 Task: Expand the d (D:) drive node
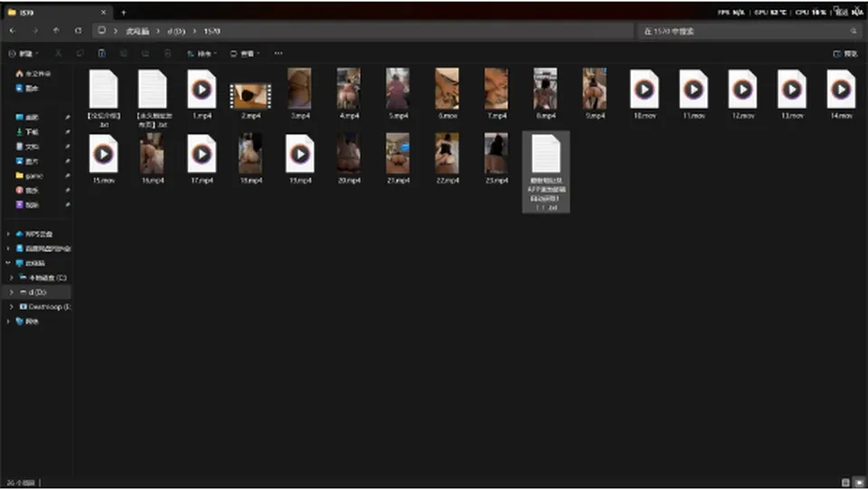11,292
